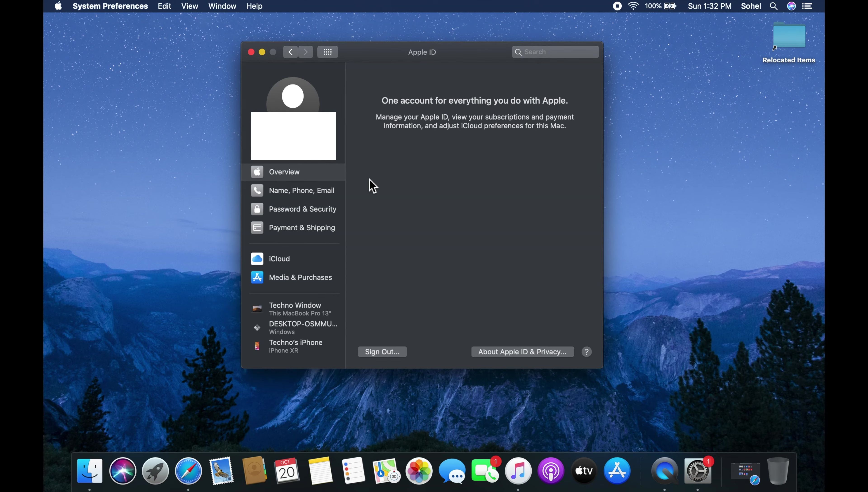The width and height of the screenshot is (868, 492).
Task: Close the Apple ID window
Action: [x=251, y=52]
